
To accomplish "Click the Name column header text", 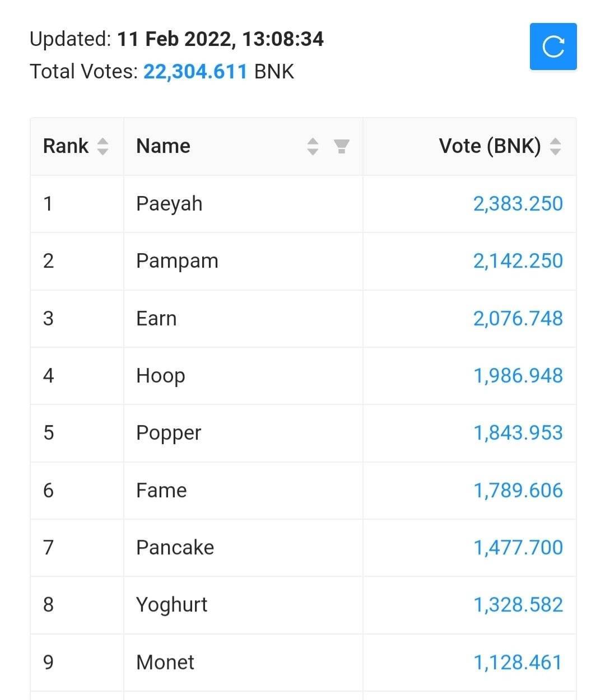I will 163,146.
